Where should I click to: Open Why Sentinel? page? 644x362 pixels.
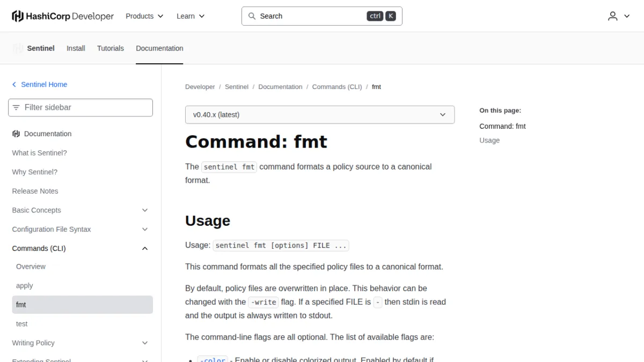(x=35, y=172)
